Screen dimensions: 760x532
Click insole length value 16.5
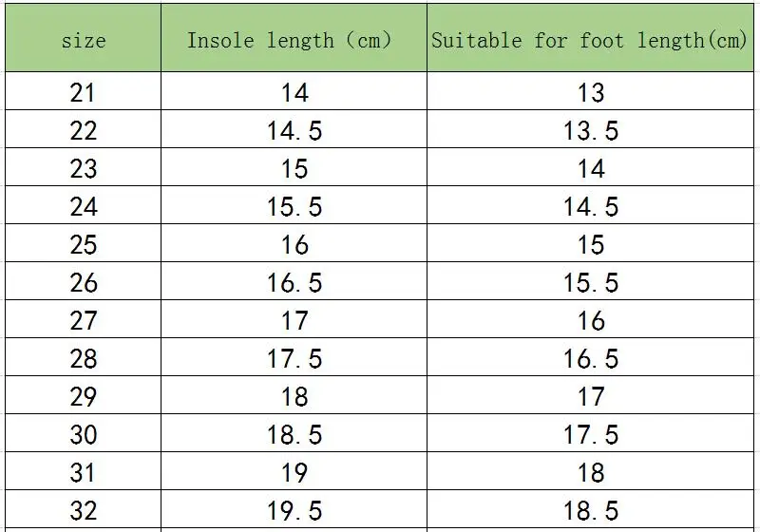coord(294,282)
